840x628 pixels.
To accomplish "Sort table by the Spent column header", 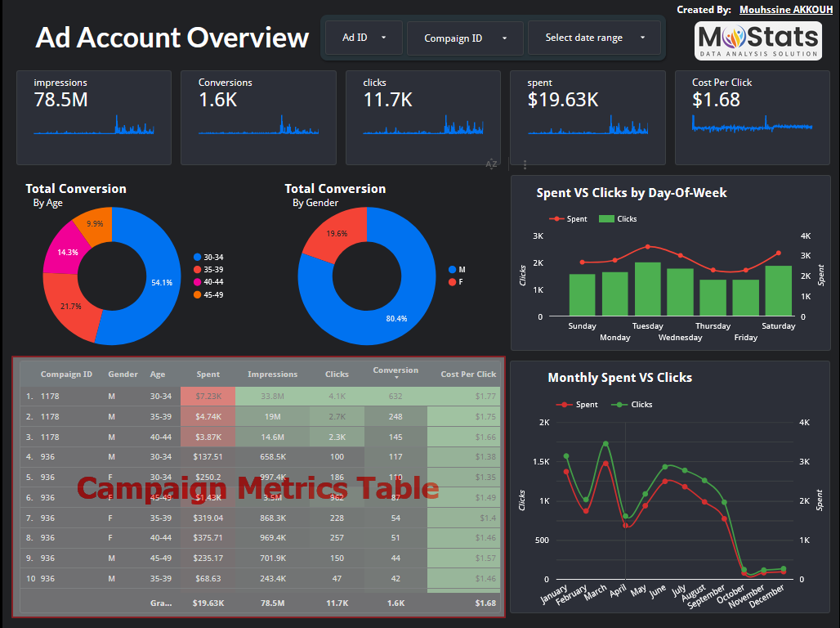I will (x=208, y=375).
